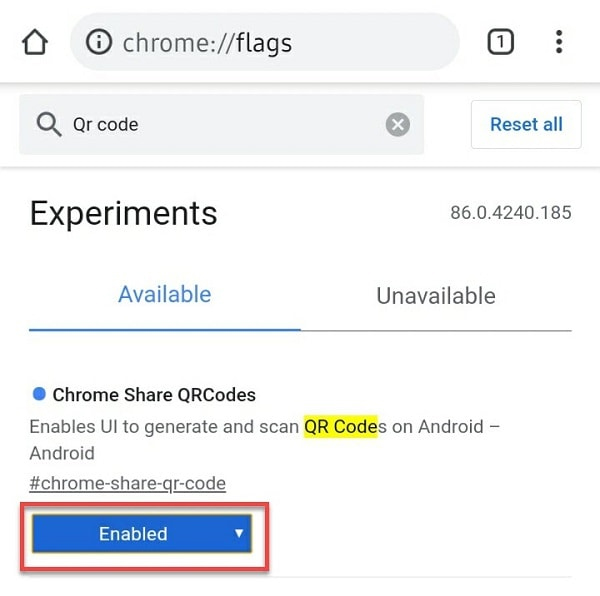600x596 pixels.
Task: Switch to the Unavailable tab
Action: click(x=435, y=296)
